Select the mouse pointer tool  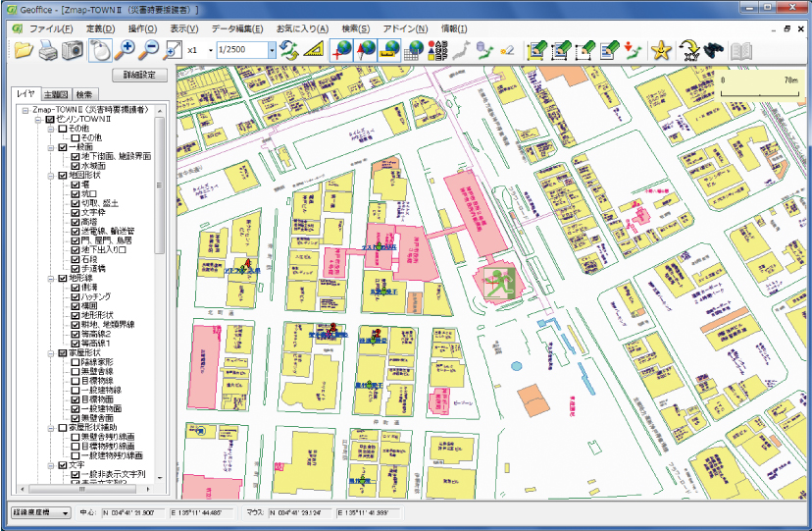click(100, 50)
